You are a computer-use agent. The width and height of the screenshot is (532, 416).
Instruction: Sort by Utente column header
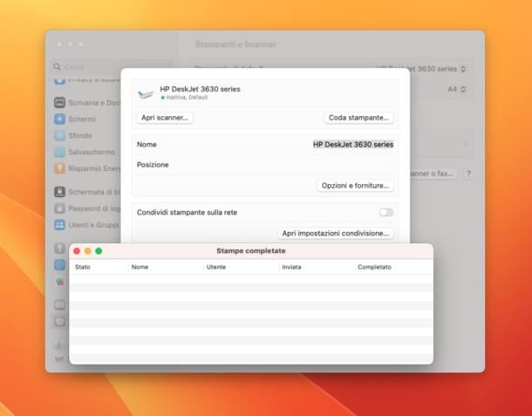[216, 267]
